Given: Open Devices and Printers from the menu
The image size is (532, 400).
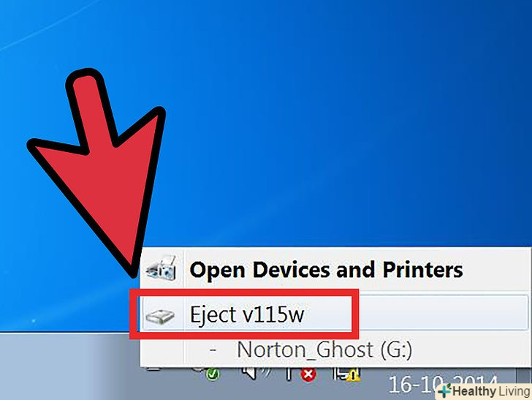Looking at the screenshot, I should pos(326,270).
